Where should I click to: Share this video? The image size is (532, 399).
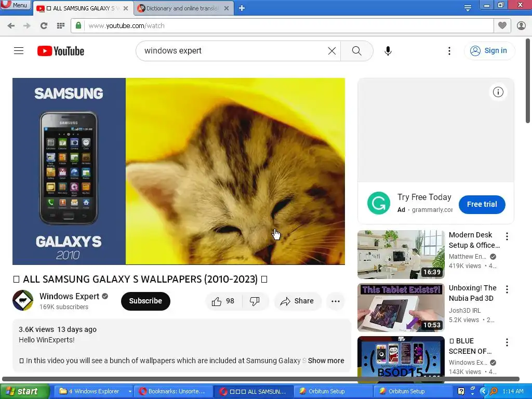pos(297,301)
